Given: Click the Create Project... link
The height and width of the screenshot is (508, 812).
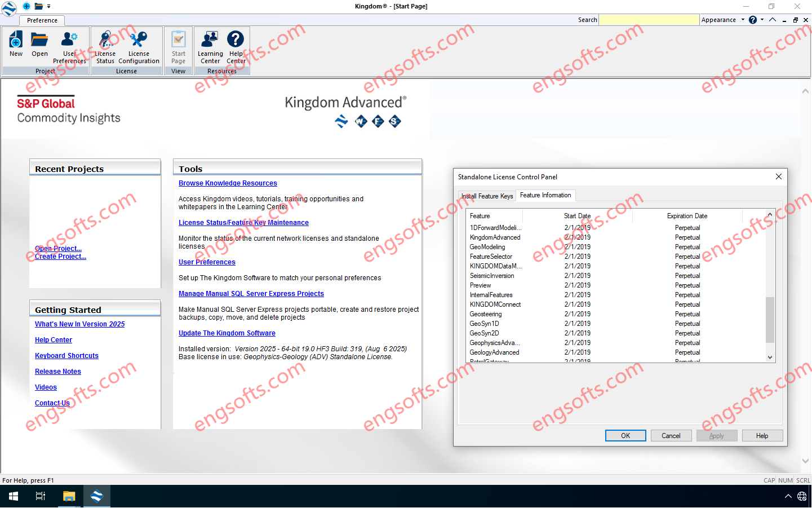Looking at the screenshot, I should (60, 257).
